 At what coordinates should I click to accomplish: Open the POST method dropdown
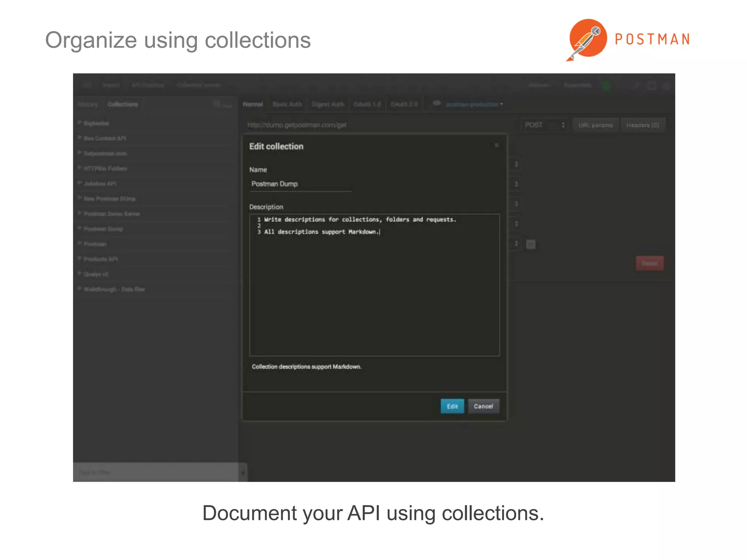[544, 125]
